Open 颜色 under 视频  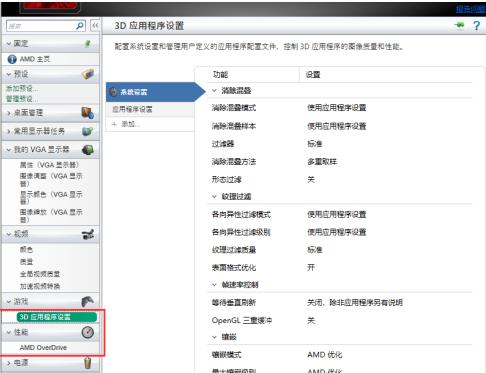[x=26, y=249]
